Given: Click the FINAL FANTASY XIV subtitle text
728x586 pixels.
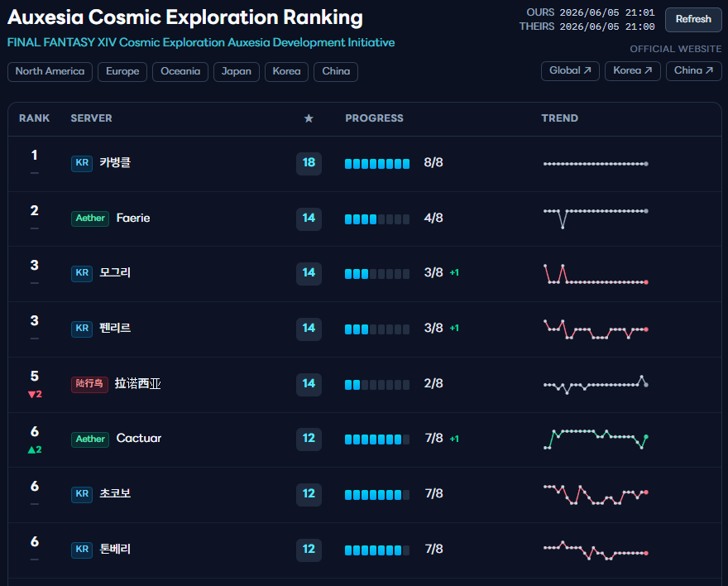Looking at the screenshot, I should [x=201, y=43].
